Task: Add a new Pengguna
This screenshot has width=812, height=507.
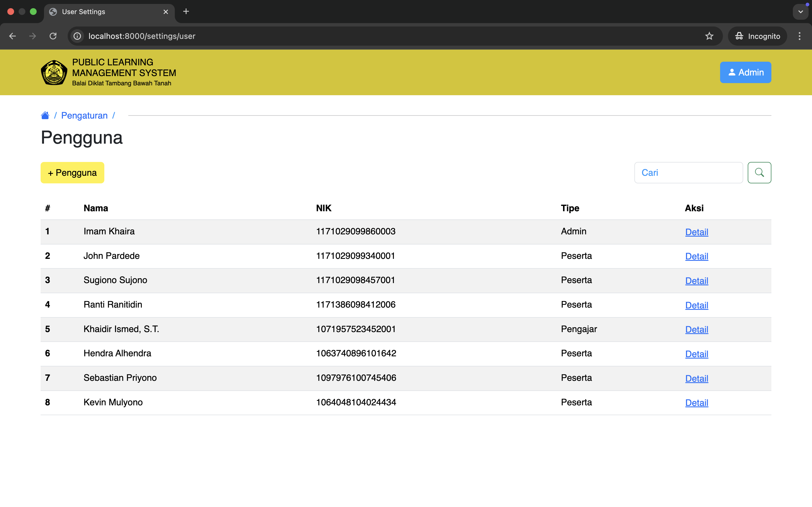Action: tap(72, 173)
